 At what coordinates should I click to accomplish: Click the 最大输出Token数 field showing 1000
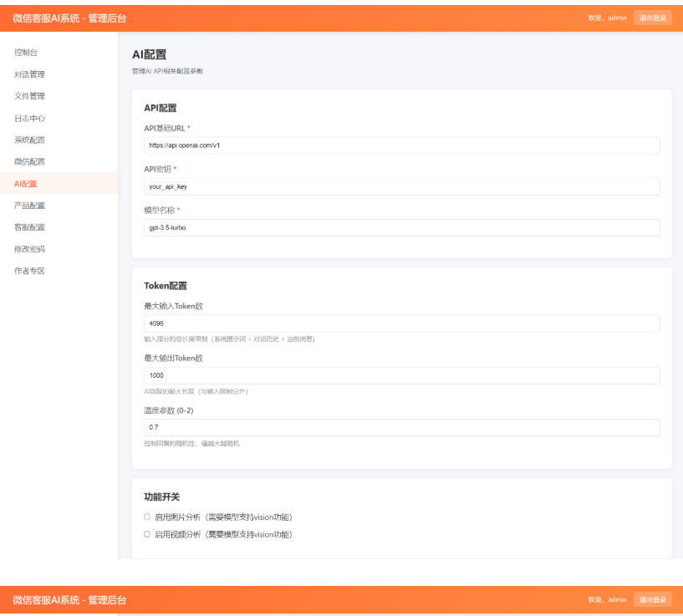400,374
